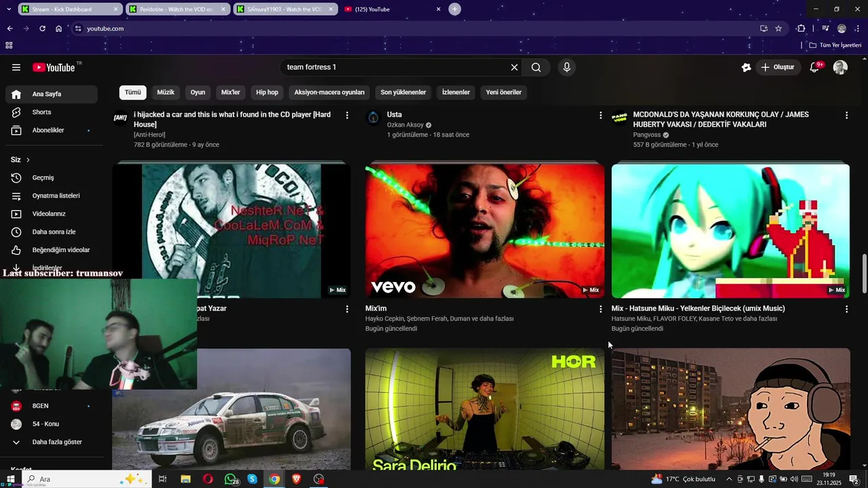Clear the search box with the X icon

tap(514, 67)
